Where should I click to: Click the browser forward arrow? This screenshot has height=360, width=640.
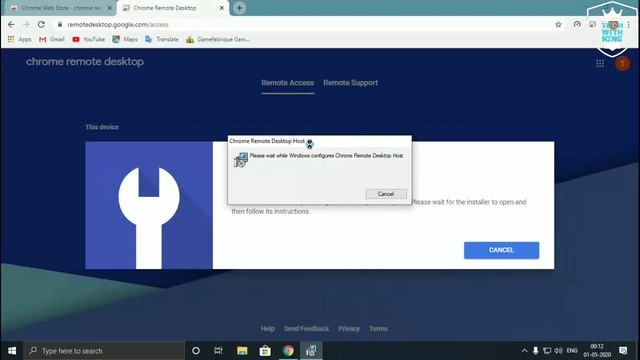click(26, 24)
